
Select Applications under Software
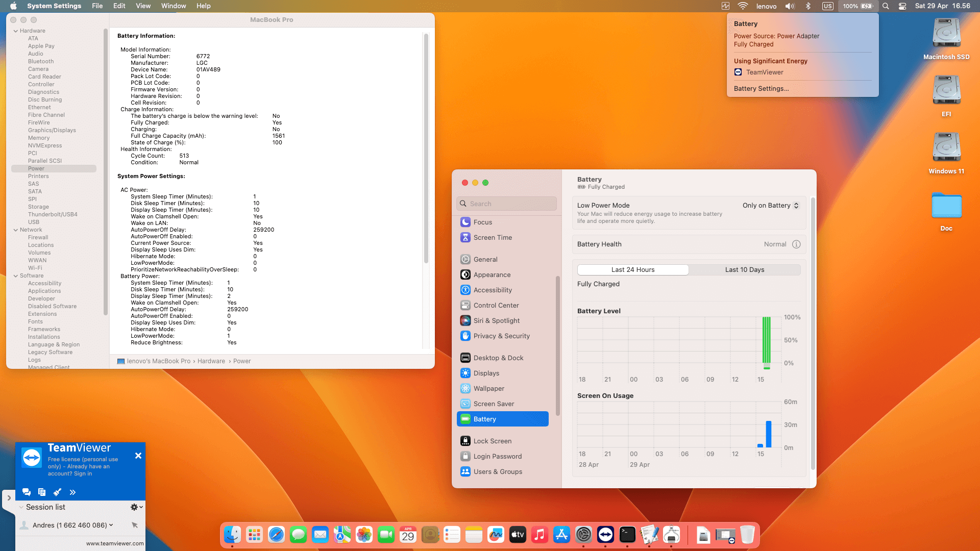coord(44,291)
